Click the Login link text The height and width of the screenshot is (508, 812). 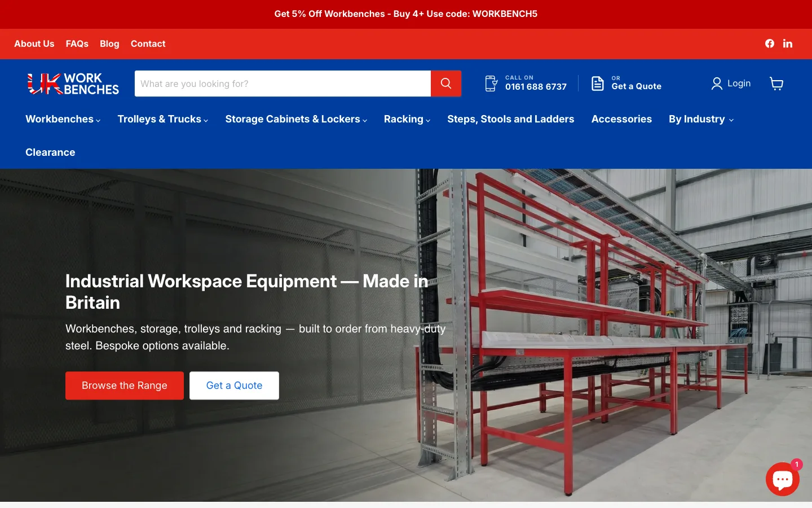point(739,84)
